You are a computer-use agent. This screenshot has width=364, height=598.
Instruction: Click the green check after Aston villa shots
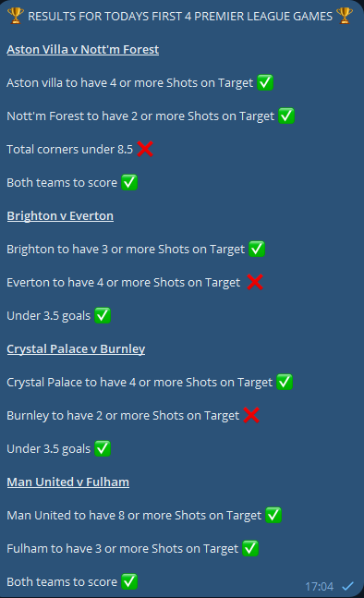click(x=265, y=83)
